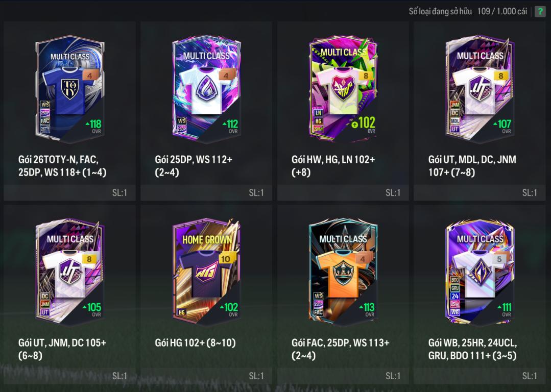This screenshot has width=551, height=392.
Task: Click the Gói HG 102+ (8~10) title
Action: (x=196, y=343)
